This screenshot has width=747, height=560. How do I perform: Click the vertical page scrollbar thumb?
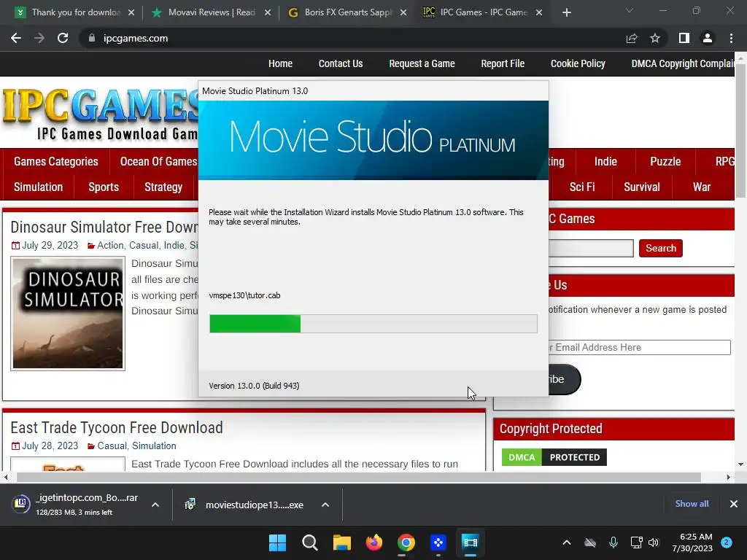click(x=740, y=130)
